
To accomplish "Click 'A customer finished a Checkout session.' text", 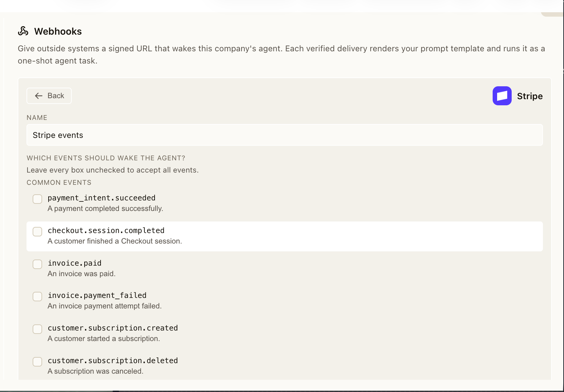I will pyautogui.click(x=115, y=241).
